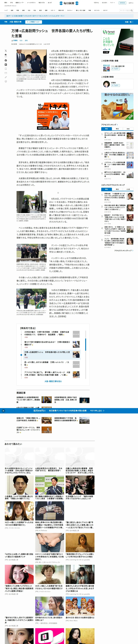
Task: Open ranking item 1 元「ミシュラン」店
Action: 115,135
